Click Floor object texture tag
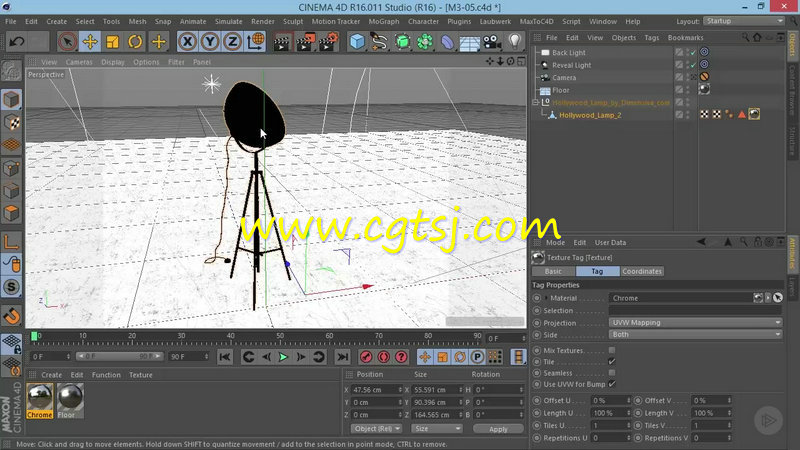Viewport: 800px width, 450px height. (x=704, y=89)
